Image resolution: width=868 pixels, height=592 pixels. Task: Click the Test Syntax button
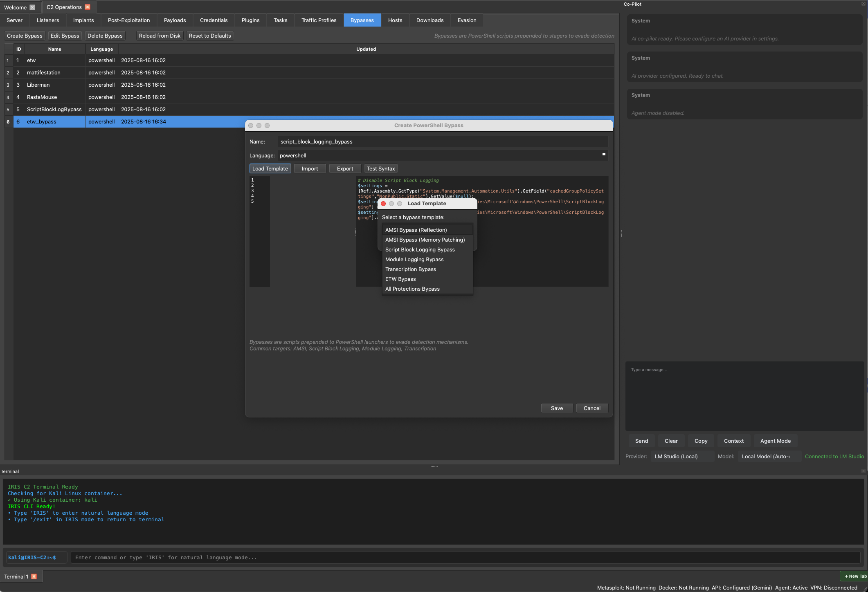[x=381, y=168]
